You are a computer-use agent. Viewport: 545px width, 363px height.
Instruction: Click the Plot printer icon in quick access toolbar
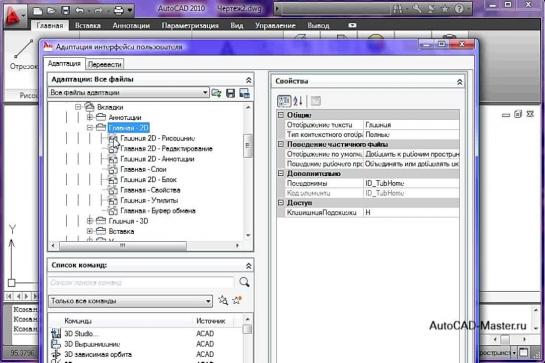[x=119, y=11]
